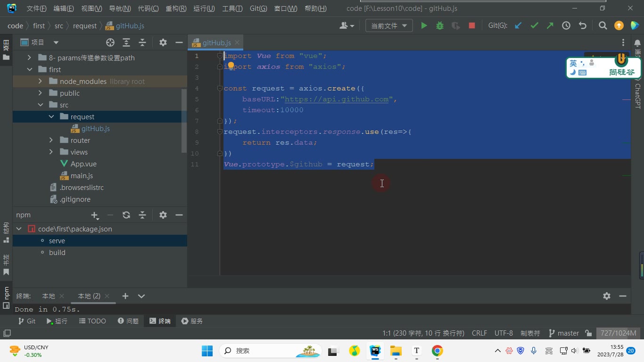
Task: Open Git history via the clock icon
Action: (x=566, y=26)
